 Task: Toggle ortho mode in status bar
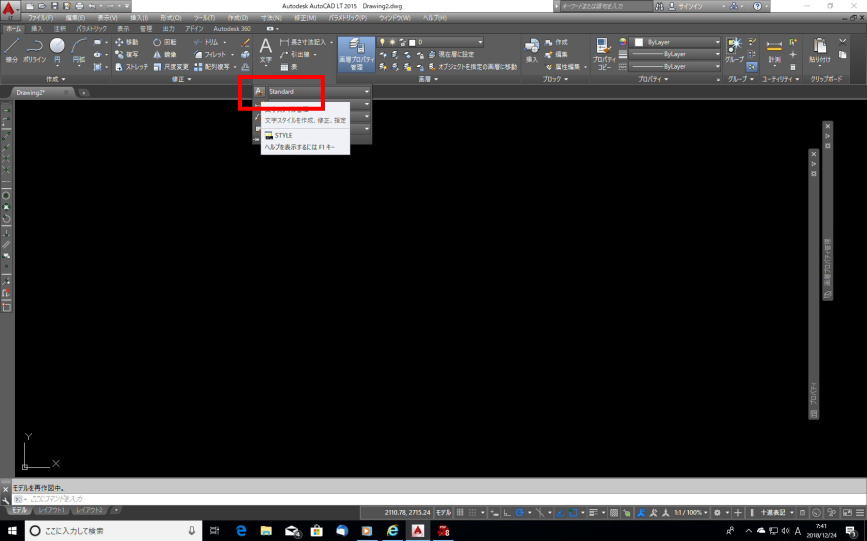coord(507,513)
